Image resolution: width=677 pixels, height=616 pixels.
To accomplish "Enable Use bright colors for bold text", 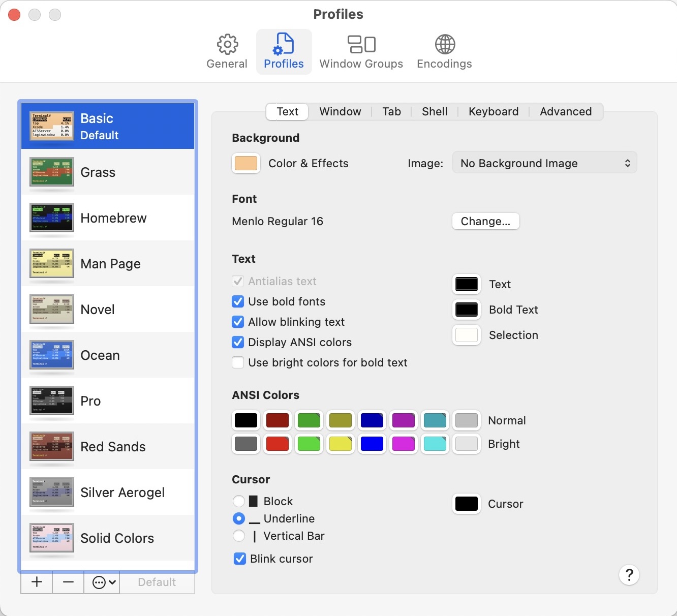I will click(x=238, y=363).
